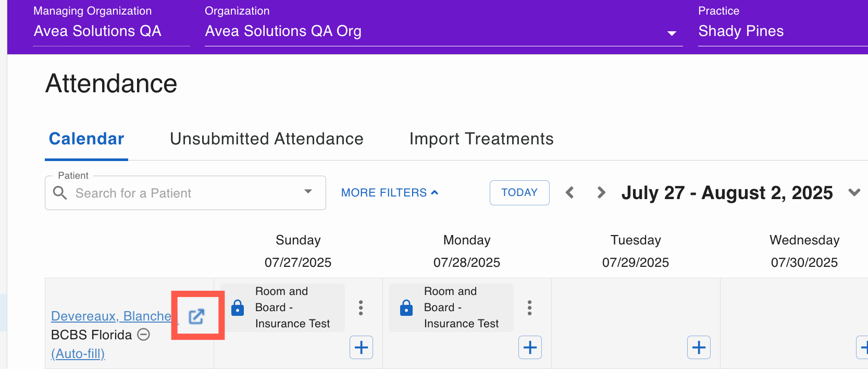Open Blanche Devereaux's external link icon
The image size is (868, 369).
tap(196, 316)
